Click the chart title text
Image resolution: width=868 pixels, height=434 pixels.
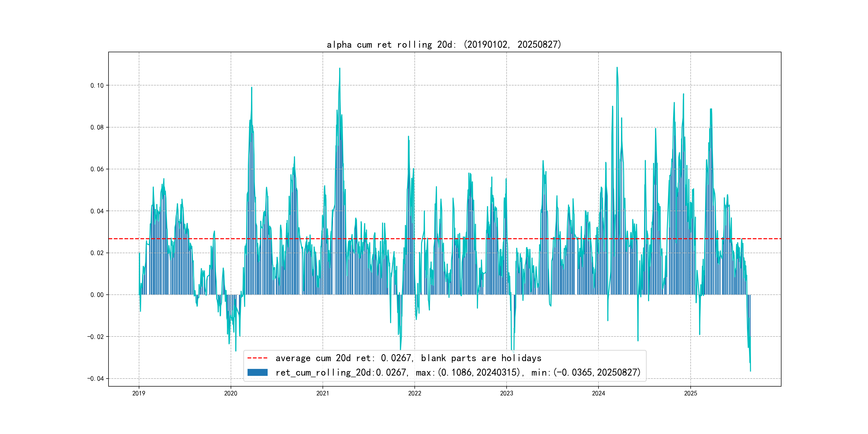click(444, 44)
